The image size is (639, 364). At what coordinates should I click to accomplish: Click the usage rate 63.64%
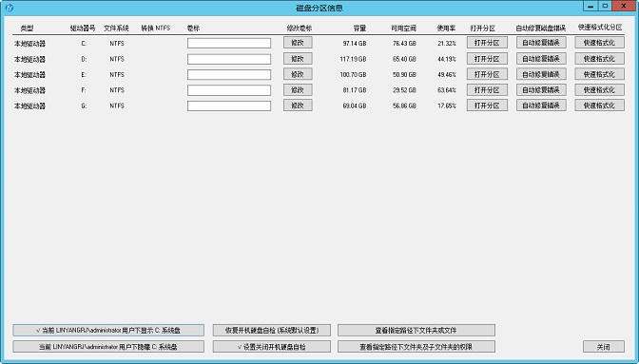(x=447, y=90)
